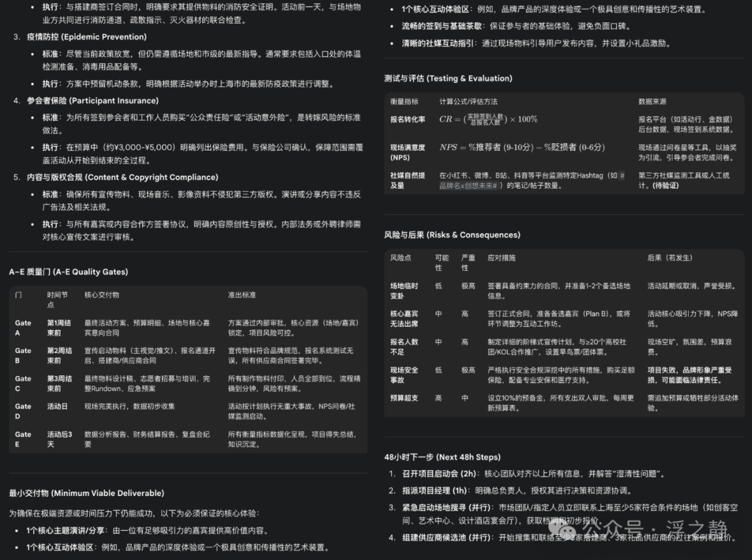Click the "活动后3天" time cell

pyautogui.click(x=59, y=439)
